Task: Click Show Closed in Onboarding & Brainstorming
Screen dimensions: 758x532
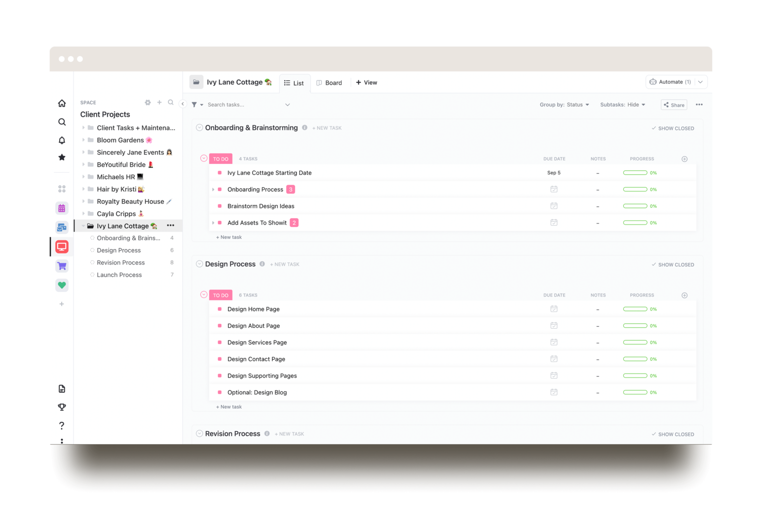Action: (x=673, y=128)
